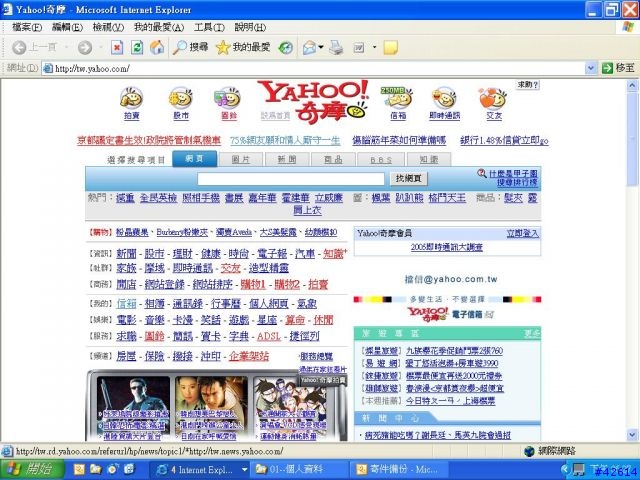Stop page loading with red X icon
640x480 pixels.
click(x=117, y=48)
